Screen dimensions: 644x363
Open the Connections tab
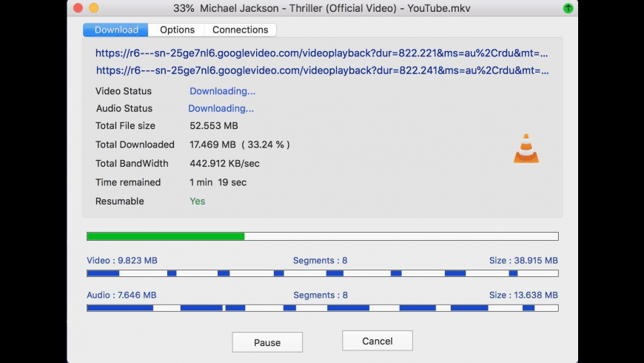click(241, 30)
